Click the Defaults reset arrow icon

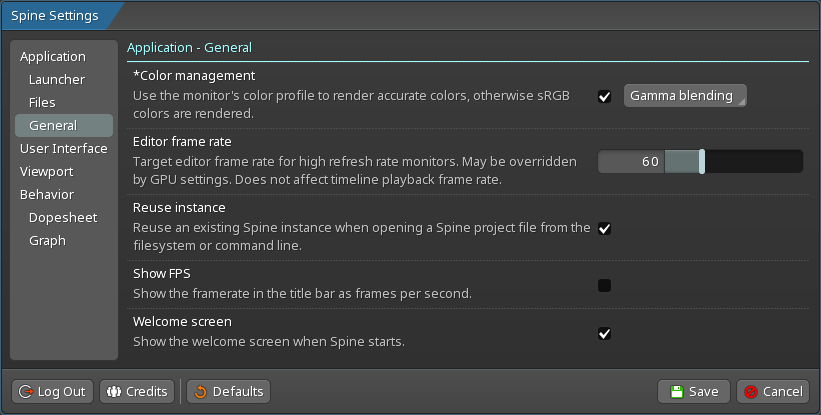coord(199,392)
